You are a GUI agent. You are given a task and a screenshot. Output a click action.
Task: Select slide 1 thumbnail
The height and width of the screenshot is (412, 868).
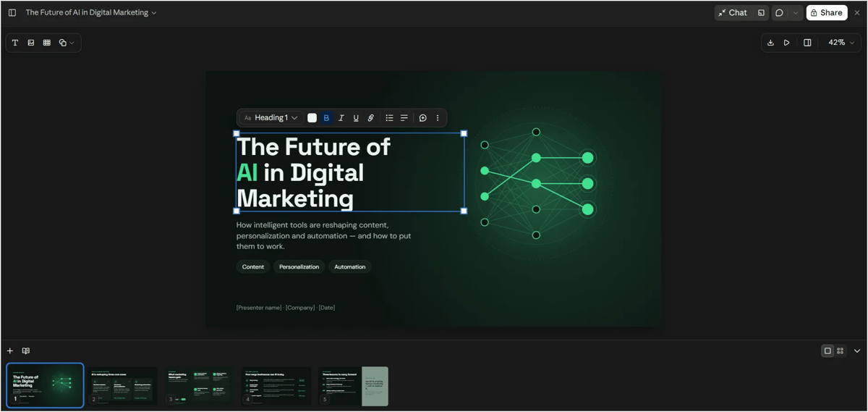pyautogui.click(x=45, y=386)
